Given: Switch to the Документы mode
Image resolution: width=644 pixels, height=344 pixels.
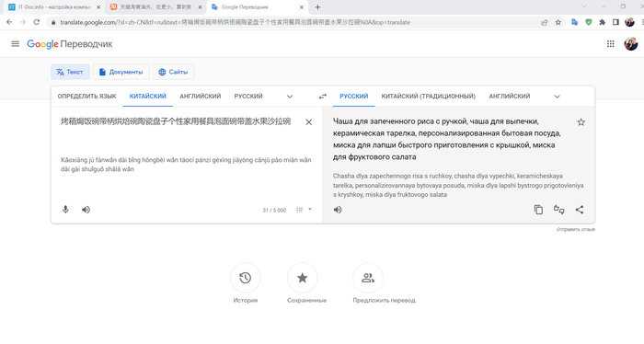Looking at the screenshot, I should pos(121,72).
